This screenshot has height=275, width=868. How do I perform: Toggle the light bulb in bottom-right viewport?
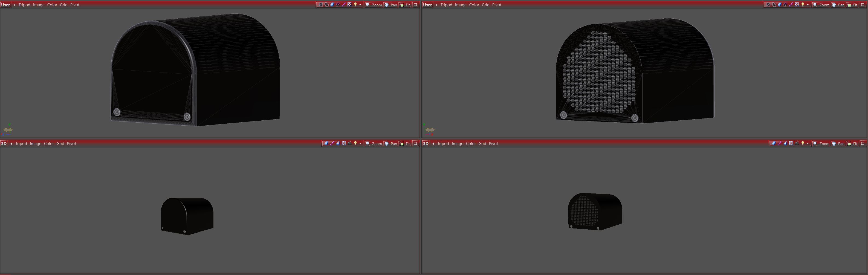pos(803,144)
